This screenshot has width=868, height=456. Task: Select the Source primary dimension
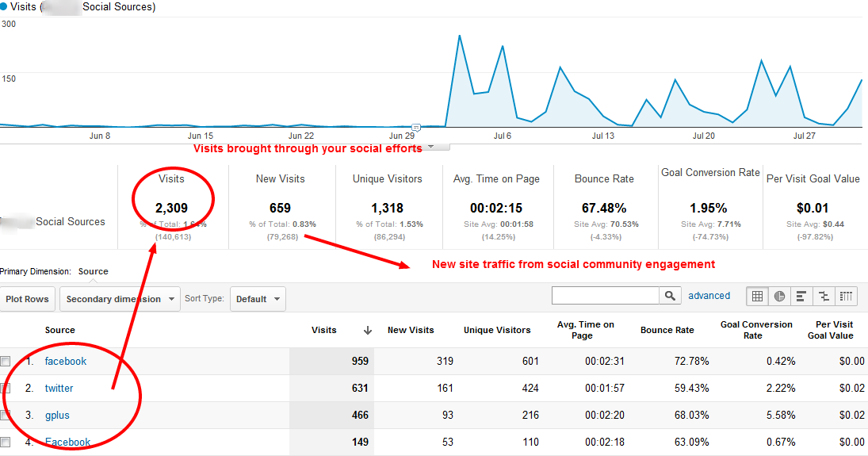93,271
